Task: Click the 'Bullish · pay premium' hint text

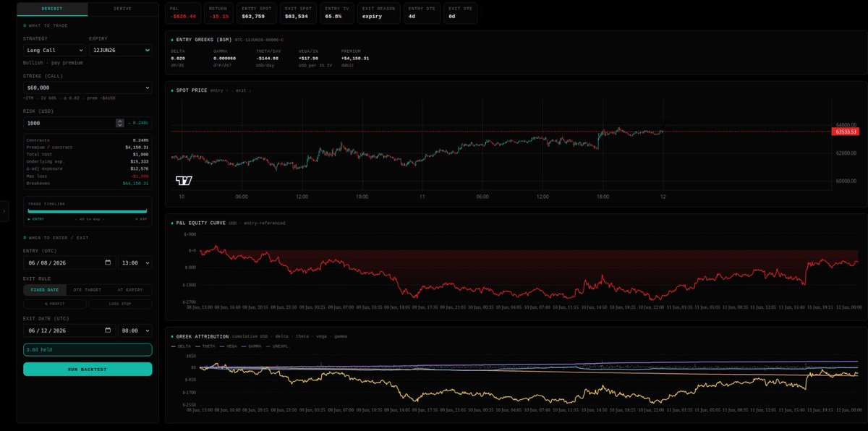Action: point(53,63)
